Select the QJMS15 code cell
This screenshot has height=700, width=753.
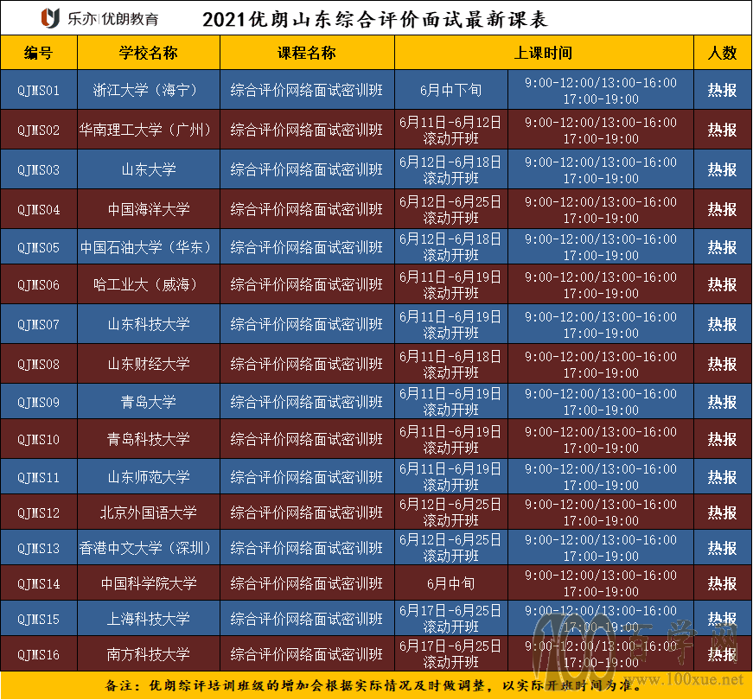[38, 620]
